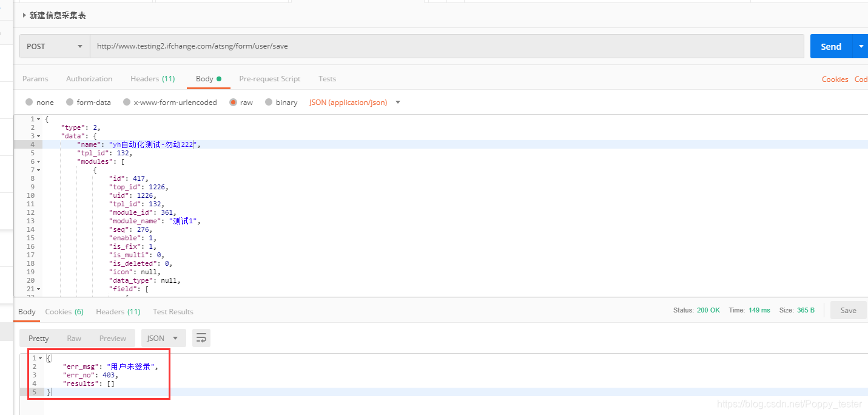Open the response JSON format dropdown
The image size is (868, 415).
163,339
